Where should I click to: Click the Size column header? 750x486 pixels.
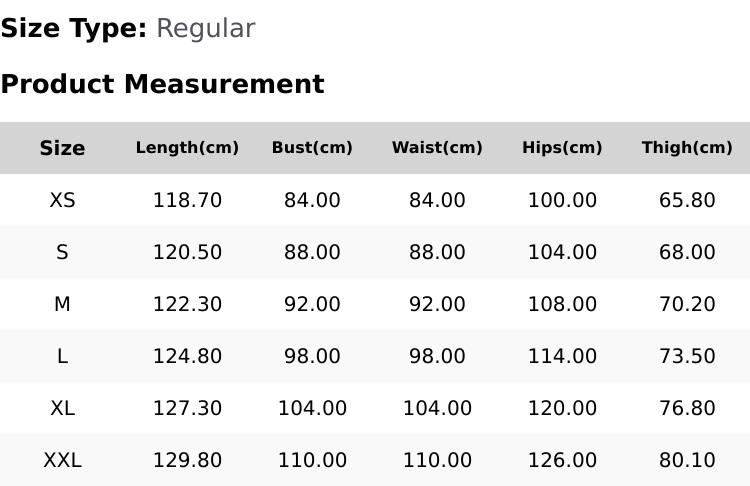click(x=62, y=148)
